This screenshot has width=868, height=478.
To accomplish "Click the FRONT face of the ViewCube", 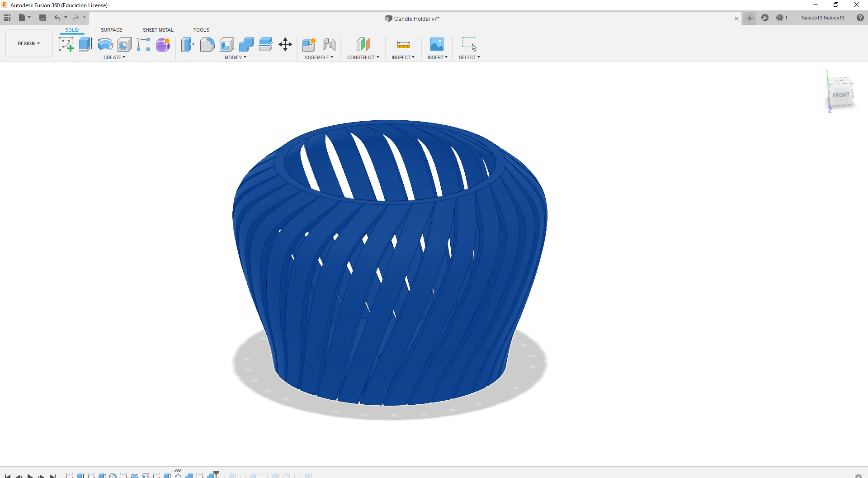I will click(840, 95).
